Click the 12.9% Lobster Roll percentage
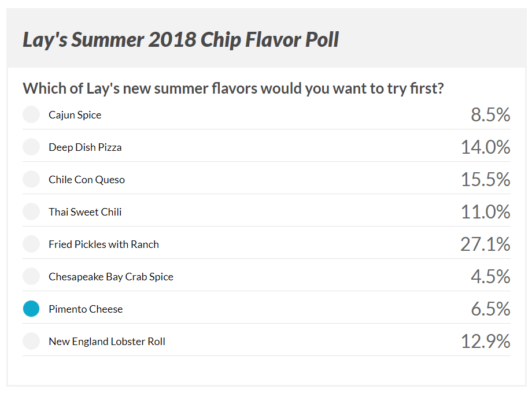Screen dimensions: 532x393 point(486,341)
